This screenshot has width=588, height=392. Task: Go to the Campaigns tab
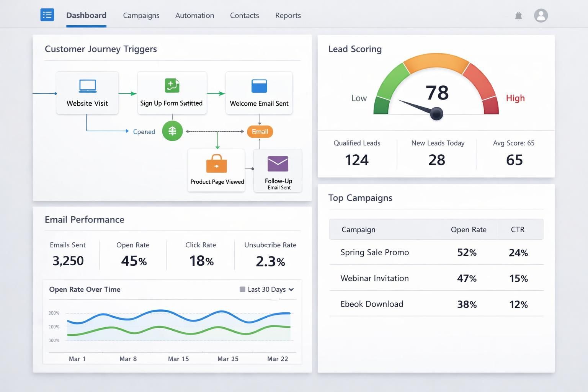point(141,15)
